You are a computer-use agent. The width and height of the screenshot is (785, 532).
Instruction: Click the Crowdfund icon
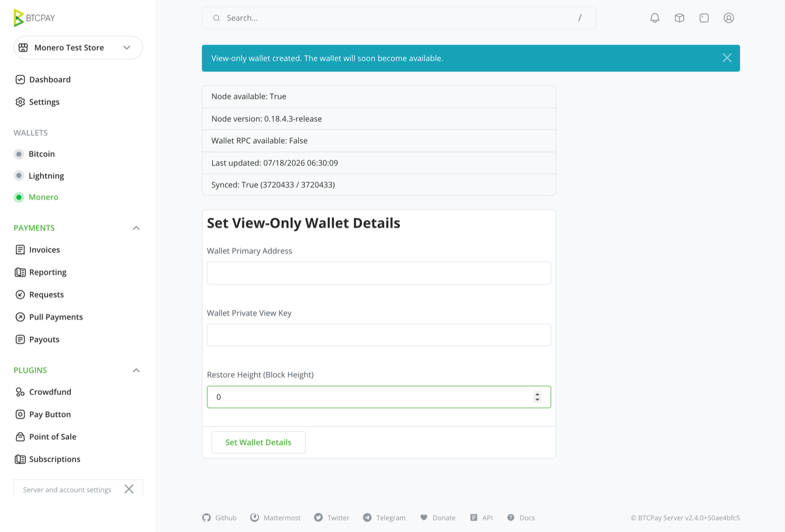point(20,392)
